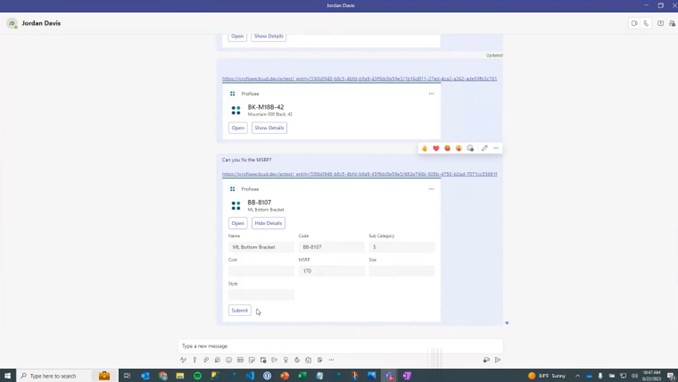Click the empty Size field
The width and height of the screenshot is (678, 382).
click(402, 271)
